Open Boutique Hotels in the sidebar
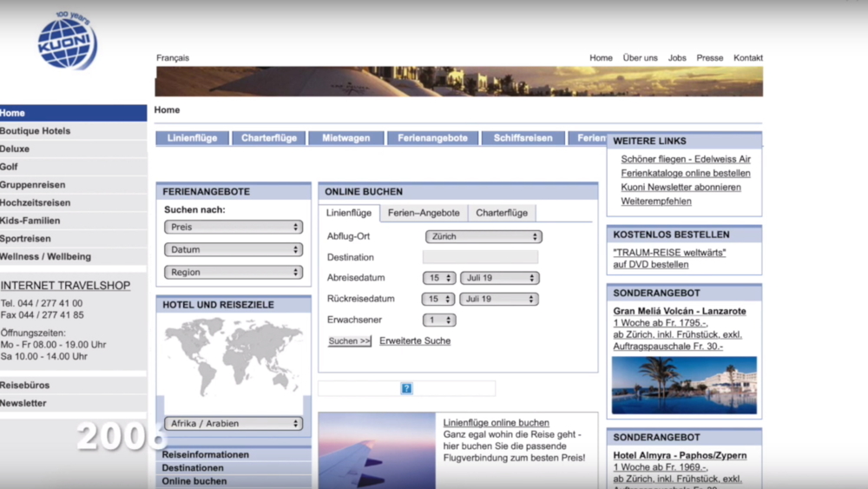This screenshot has height=489, width=868. (36, 131)
